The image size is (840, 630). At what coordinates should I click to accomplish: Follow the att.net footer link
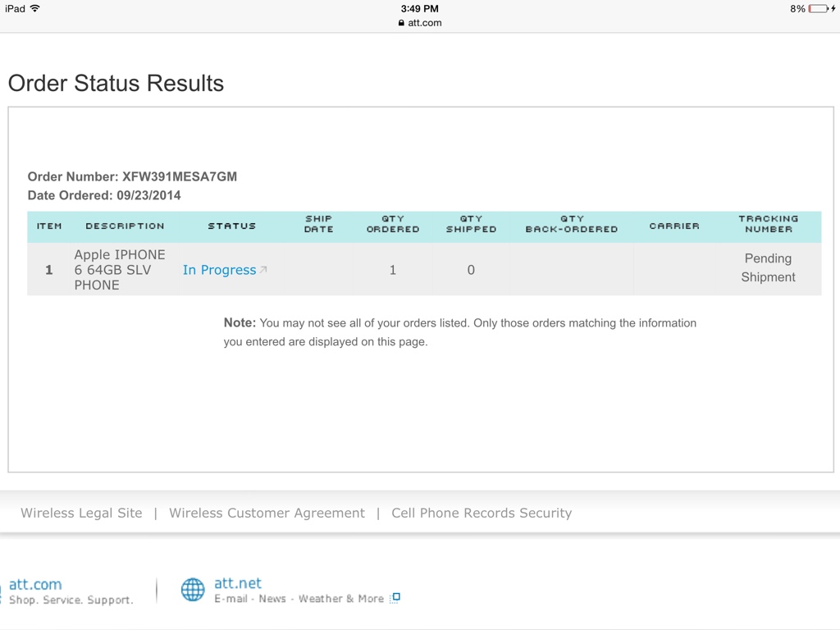(238, 583)
